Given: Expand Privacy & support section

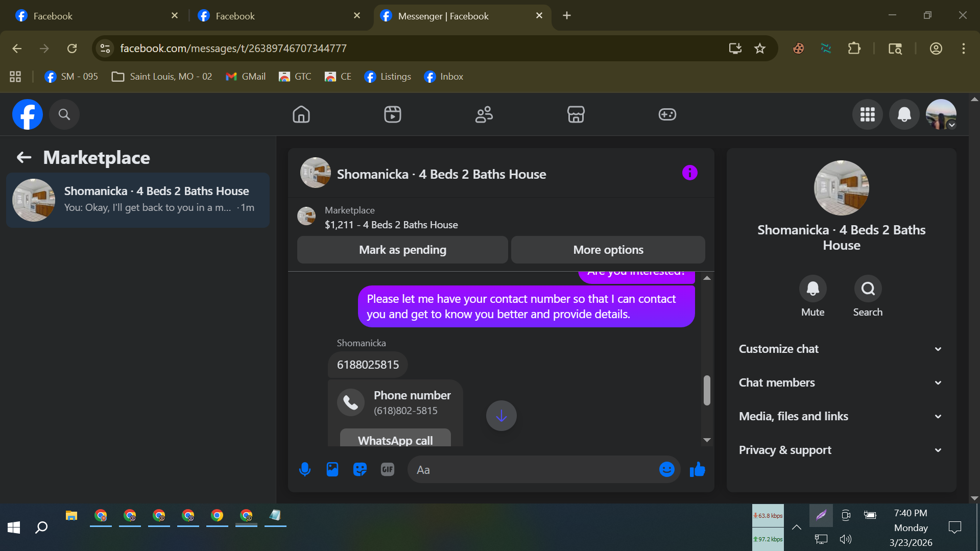Looking at the screenshot, I should [x=841, y=450].
